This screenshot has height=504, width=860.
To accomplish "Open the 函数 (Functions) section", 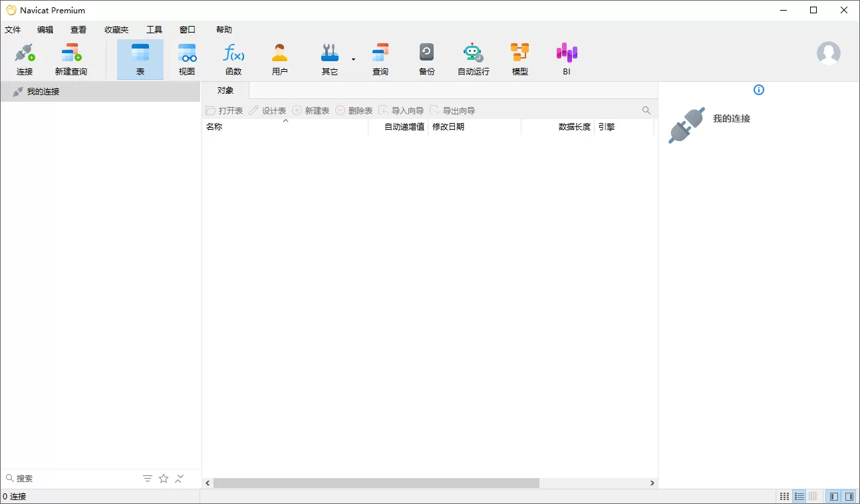I will point(233,58).
